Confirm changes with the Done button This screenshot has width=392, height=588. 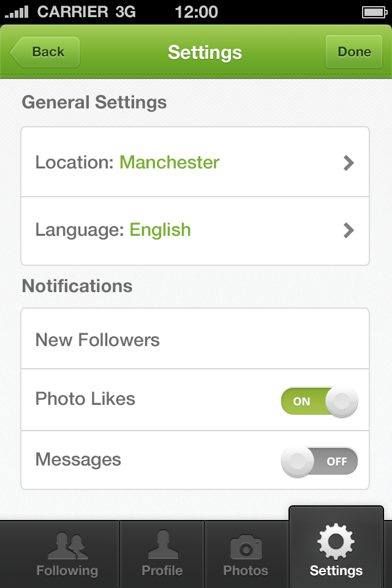(x=354, y=51)
